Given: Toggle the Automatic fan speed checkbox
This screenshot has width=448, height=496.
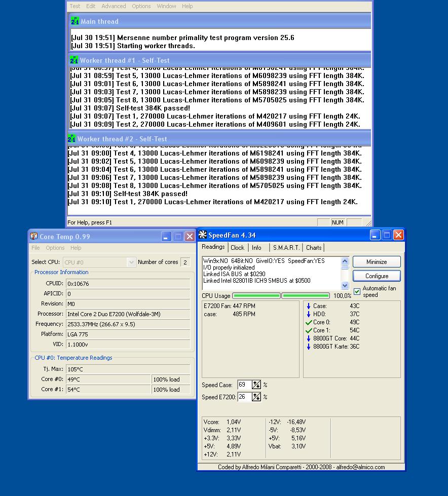Looking at the screenshot, I should point(357,291).
